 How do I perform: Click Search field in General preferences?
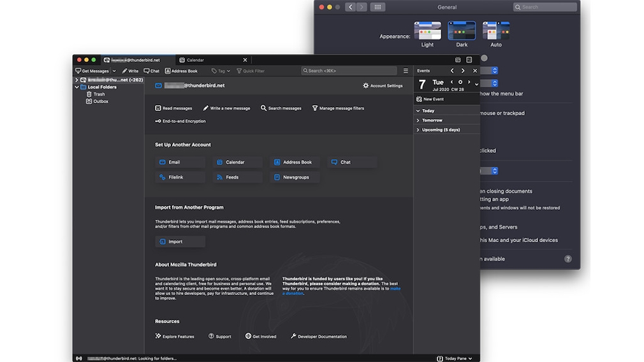tap(545, 7)
